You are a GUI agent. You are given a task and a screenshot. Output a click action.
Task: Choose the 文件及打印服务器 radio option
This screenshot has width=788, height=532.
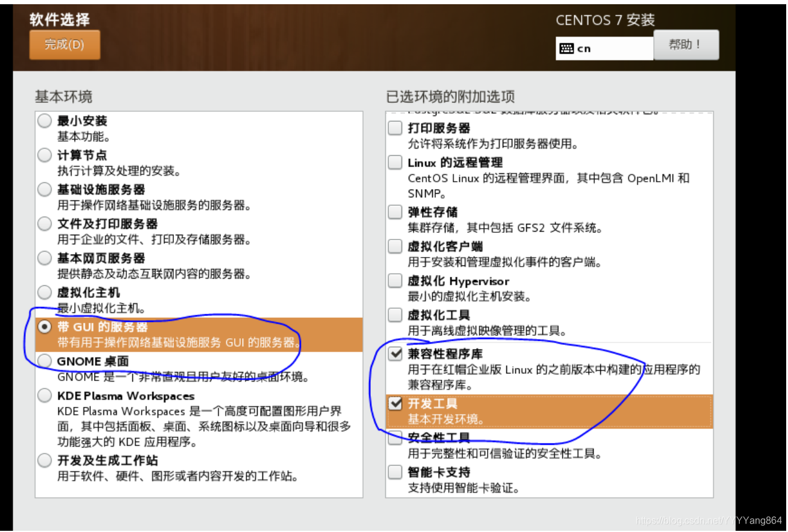pyautogui.click(x=45, y=224)
